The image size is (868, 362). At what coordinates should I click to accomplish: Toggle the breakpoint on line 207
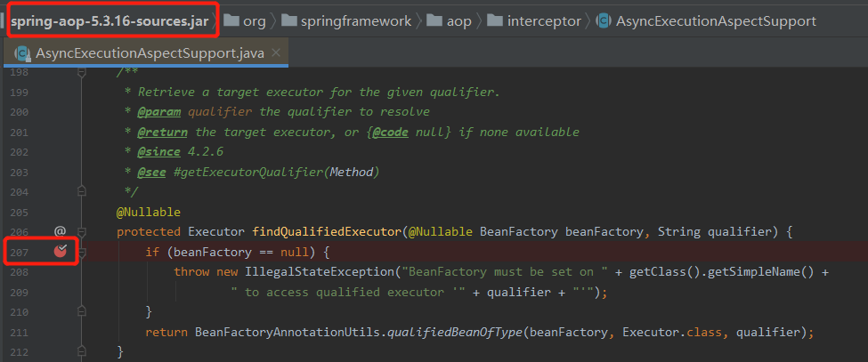(61, 252)
